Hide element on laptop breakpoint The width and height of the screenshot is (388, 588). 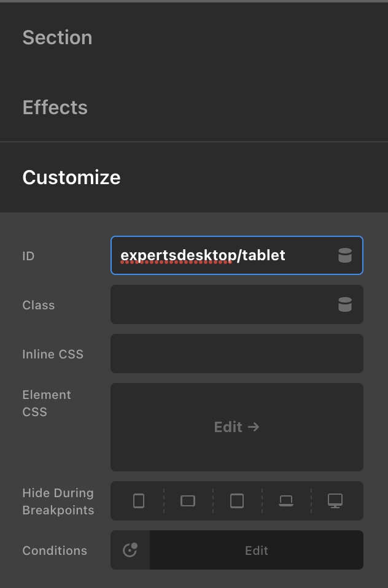pyautogui.click(x=286, y=501)
